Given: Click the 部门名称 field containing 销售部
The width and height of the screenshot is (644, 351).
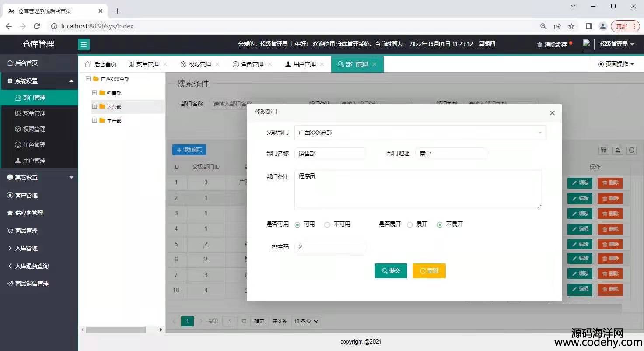Looking at the screenshot, I should 330,154.
